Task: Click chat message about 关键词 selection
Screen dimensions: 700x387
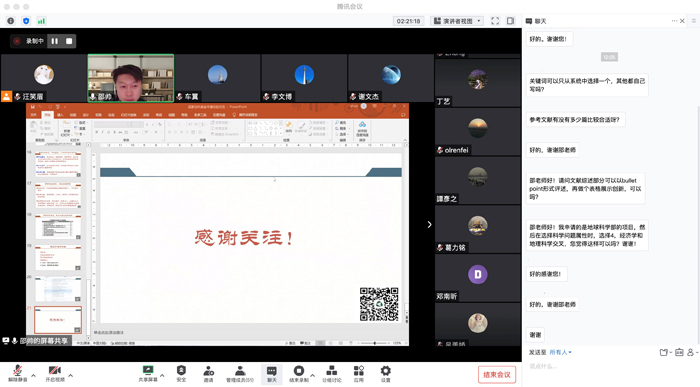Action: pyautogui.click(x=587, y=85)
